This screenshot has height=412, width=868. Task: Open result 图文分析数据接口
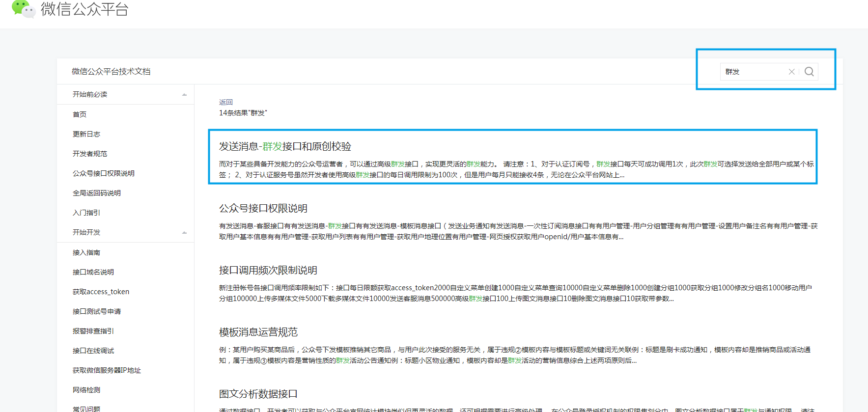click(258, 394)
